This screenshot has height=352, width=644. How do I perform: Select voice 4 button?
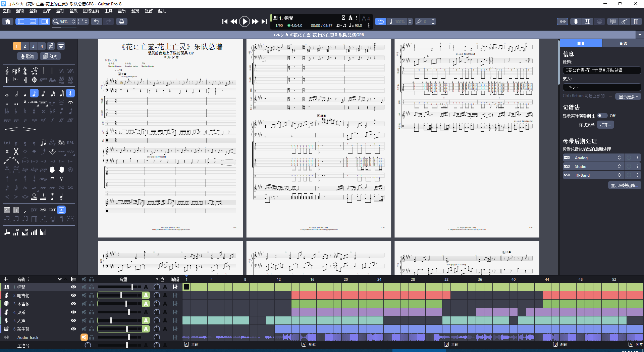[42, 46]
